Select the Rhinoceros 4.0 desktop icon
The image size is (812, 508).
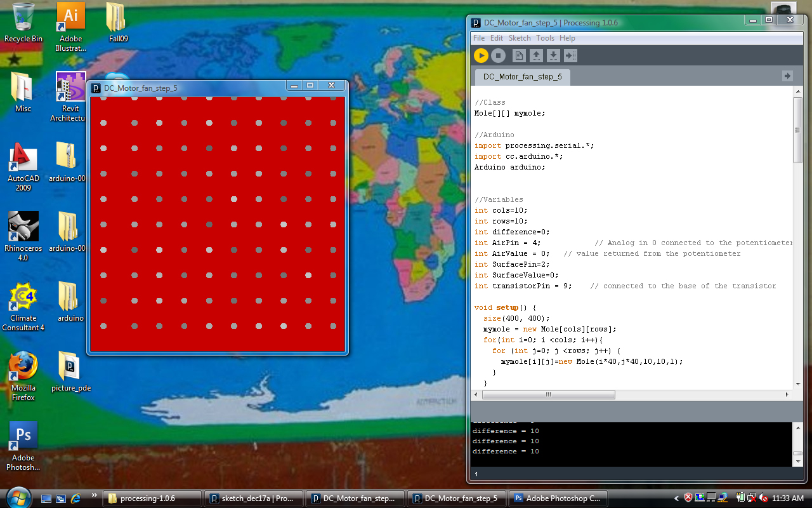[23, 236]
